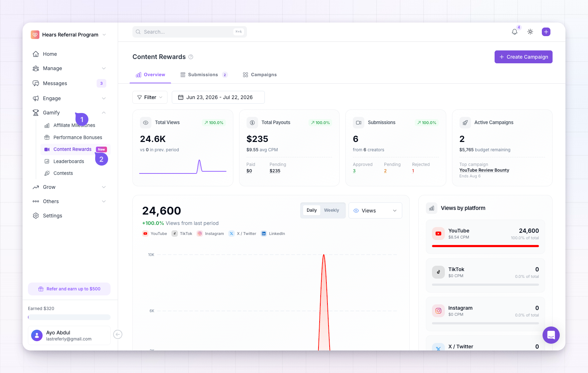Switch chart to Weekly view

coord(331,210)
